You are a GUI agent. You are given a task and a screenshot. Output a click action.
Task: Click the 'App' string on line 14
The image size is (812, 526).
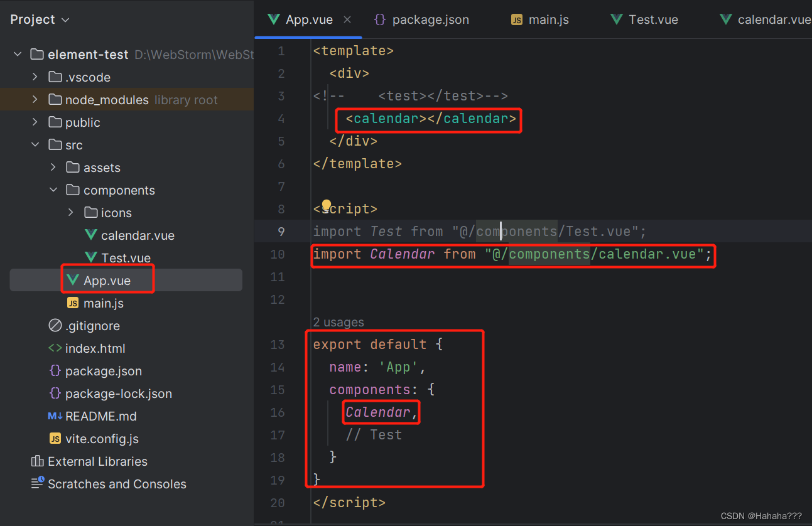pos(398,367)
